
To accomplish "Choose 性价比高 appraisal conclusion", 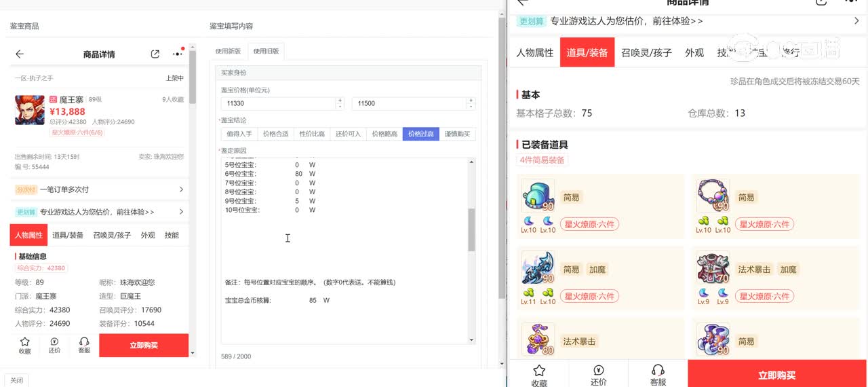I will click(312, 134).
